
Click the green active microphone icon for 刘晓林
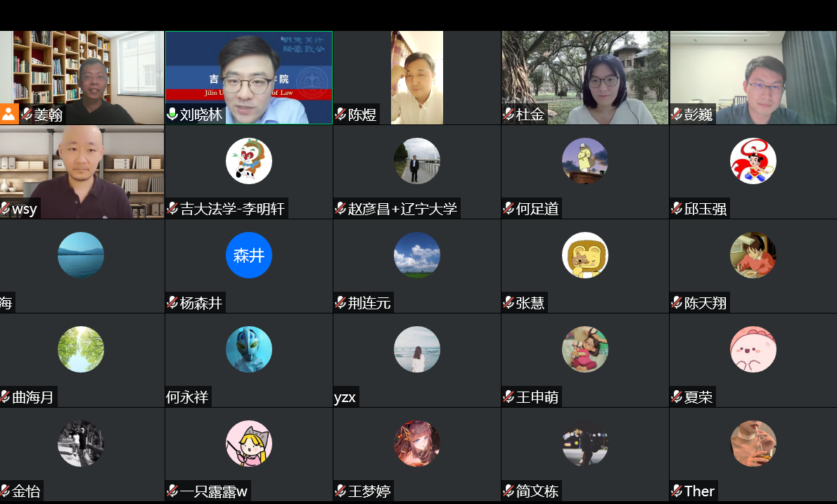(x=172, y=115)
